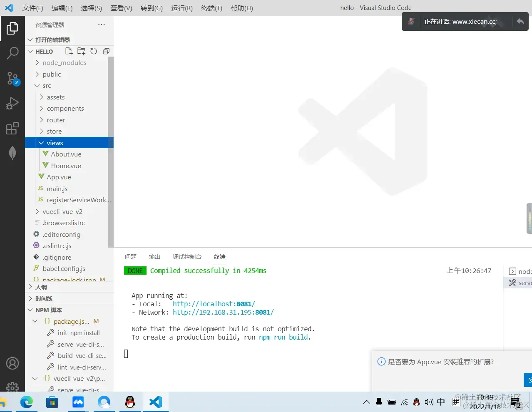Open QQ penguin app in taskbar

tap(130, 402)
